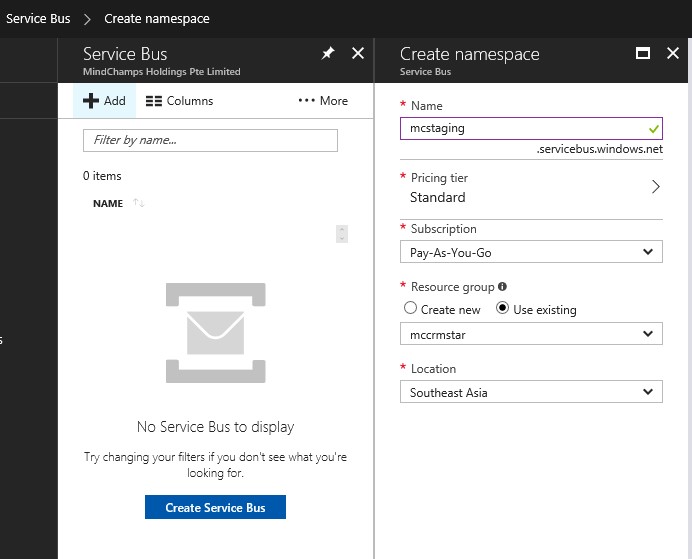Maximize the Create namespace blade
Screen dimensions: 692x559
(643, 54)
